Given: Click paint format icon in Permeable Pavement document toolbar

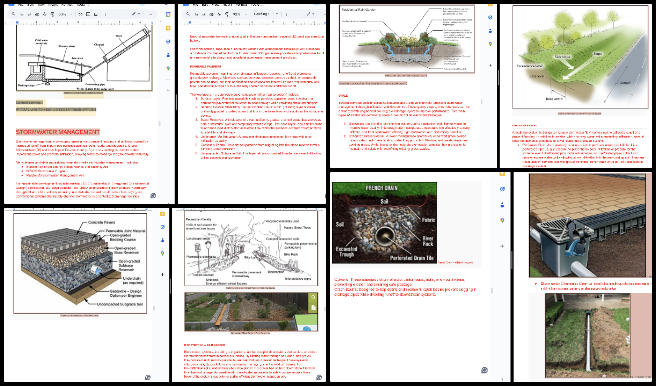Looking at the screenshot, I should click(x=226, y=14).
